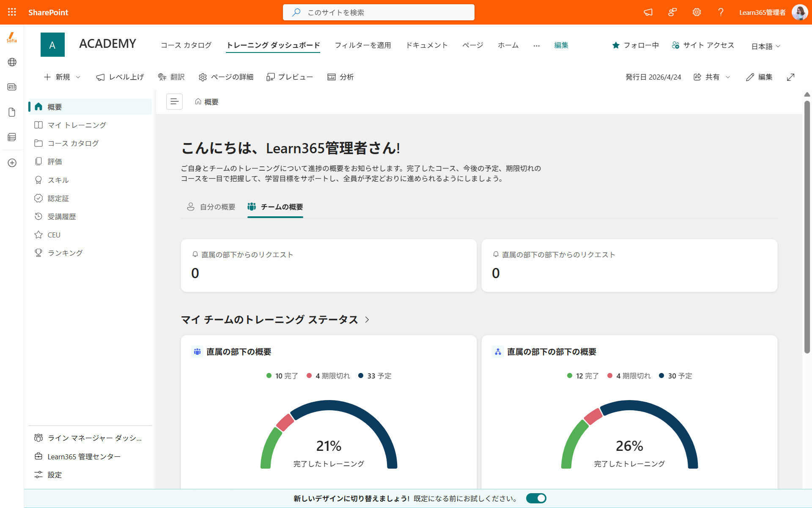Click the expand to full-screen arrow icon
This screenshot has width=812, height=508.
click(790, 77)
